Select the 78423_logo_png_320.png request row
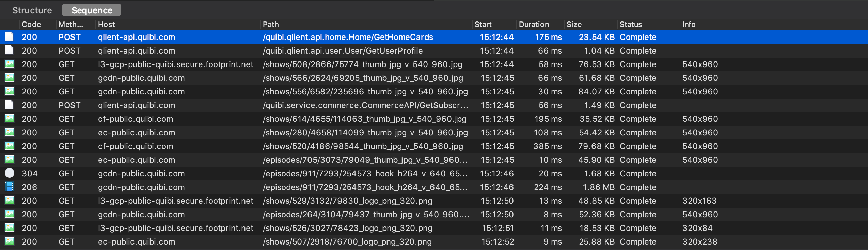 tap(434, 228)
